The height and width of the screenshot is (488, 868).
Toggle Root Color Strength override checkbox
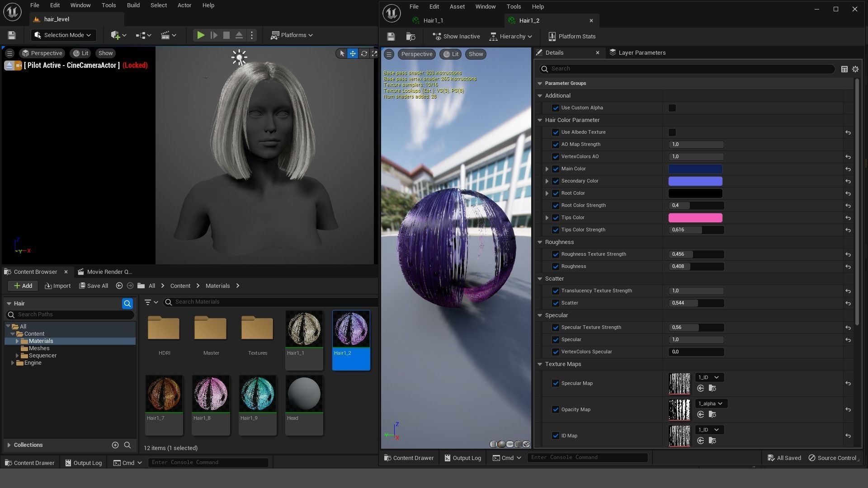556,206
